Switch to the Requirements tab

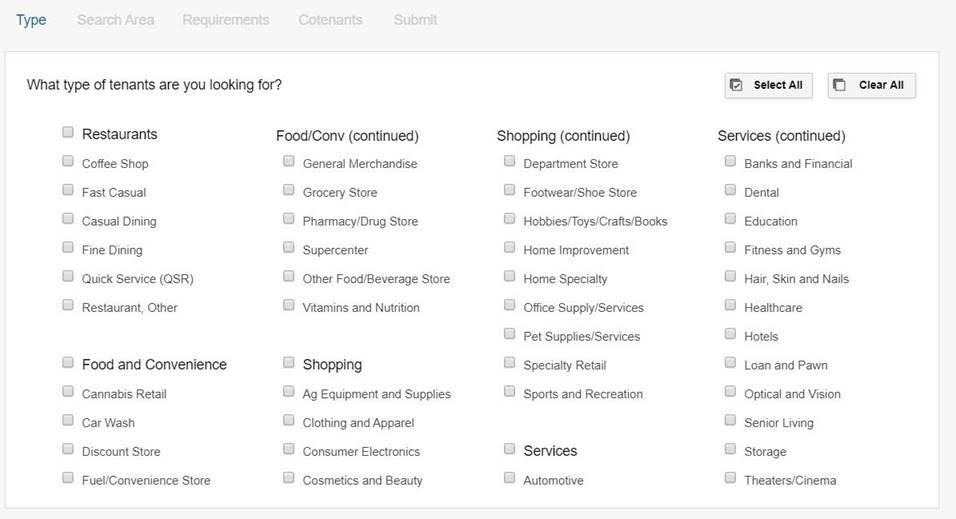tap(225, 20)
